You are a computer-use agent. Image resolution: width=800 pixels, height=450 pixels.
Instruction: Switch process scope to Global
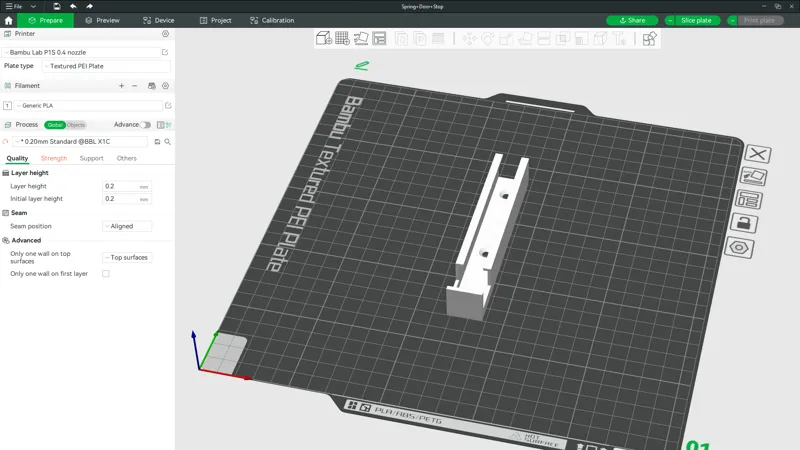(55, 125)
